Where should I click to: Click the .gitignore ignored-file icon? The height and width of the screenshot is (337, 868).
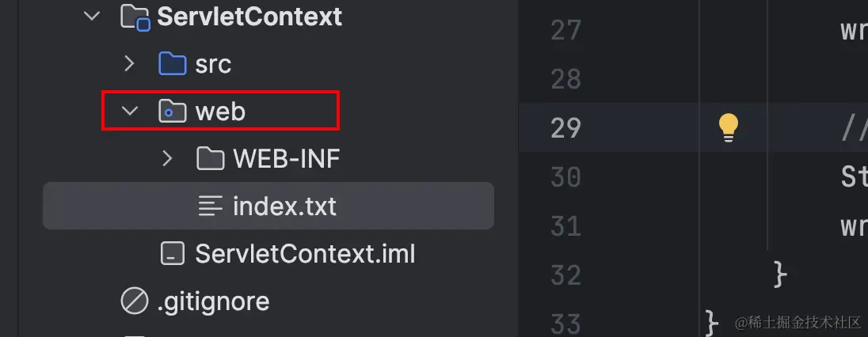pyautogui.click(x=135, y=301)
